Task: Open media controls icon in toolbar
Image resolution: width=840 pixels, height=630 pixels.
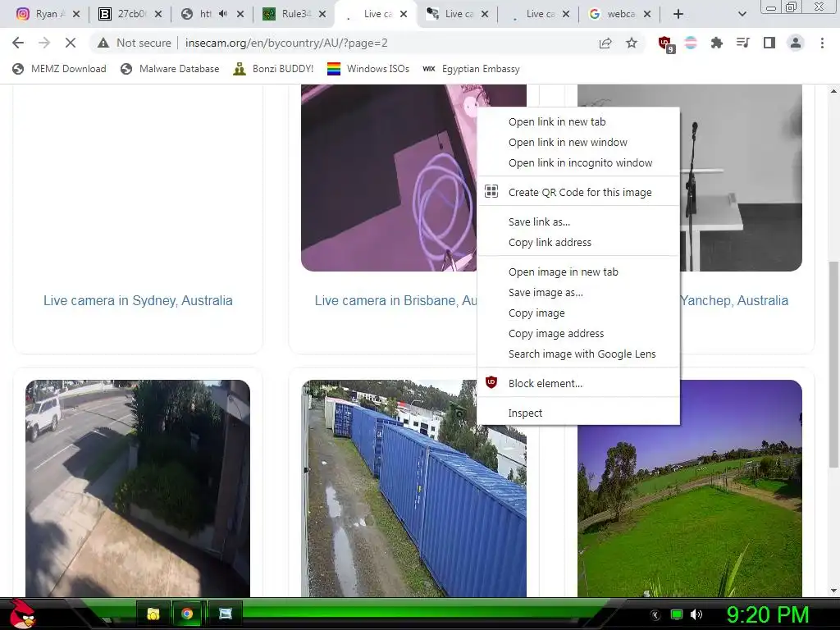Action: click(x=743, y=43)
